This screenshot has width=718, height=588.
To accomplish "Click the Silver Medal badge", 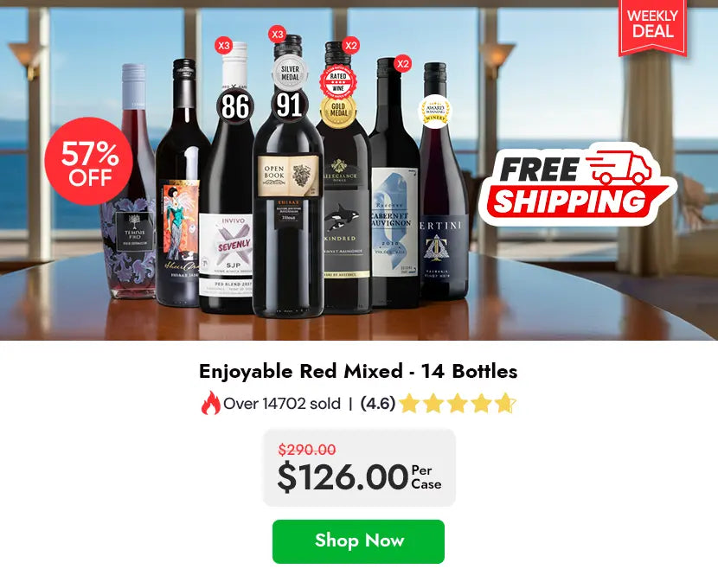I will tap(290, 73).
